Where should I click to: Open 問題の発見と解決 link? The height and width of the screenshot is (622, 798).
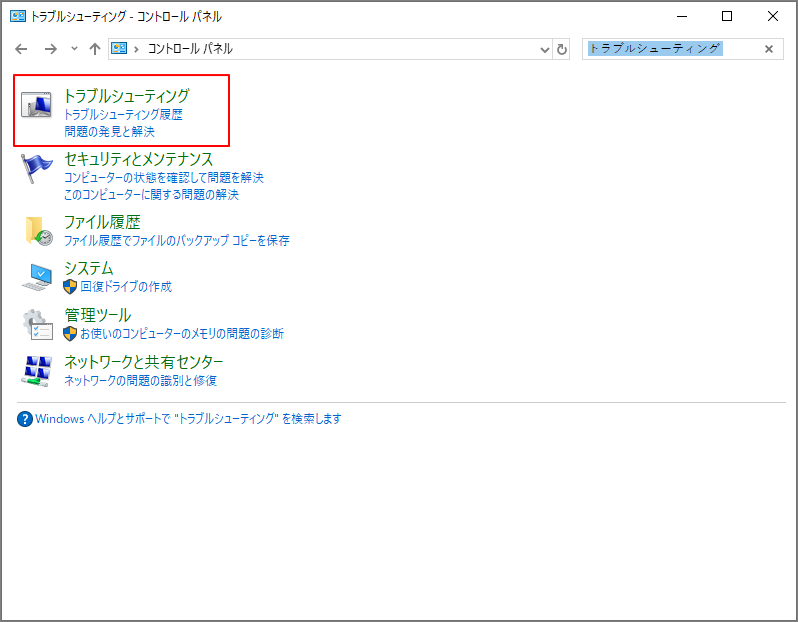click(109, 131)
